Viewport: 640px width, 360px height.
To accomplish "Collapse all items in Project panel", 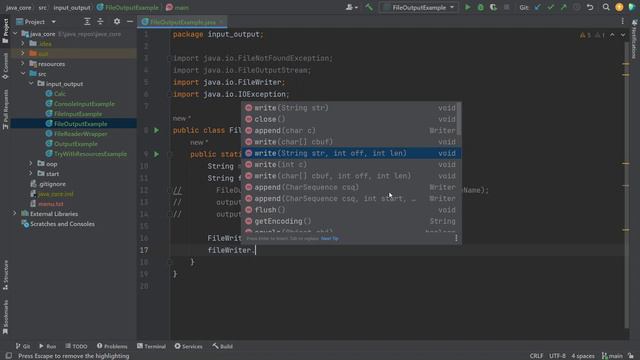I will 100,22.
